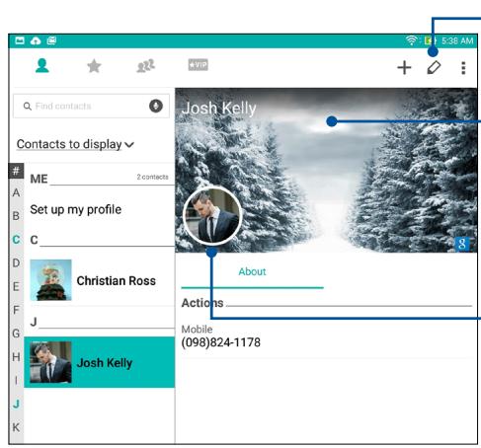Tap the 5:38 AM clock
The image size is (481, 448).
tap(457, 40)
